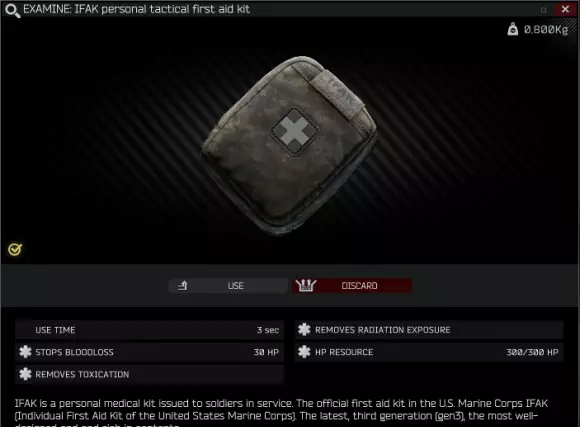Screen dimensions: 580x427
Task: Click the Removes Toxication medical cross icon
Action: click(25, 374)
